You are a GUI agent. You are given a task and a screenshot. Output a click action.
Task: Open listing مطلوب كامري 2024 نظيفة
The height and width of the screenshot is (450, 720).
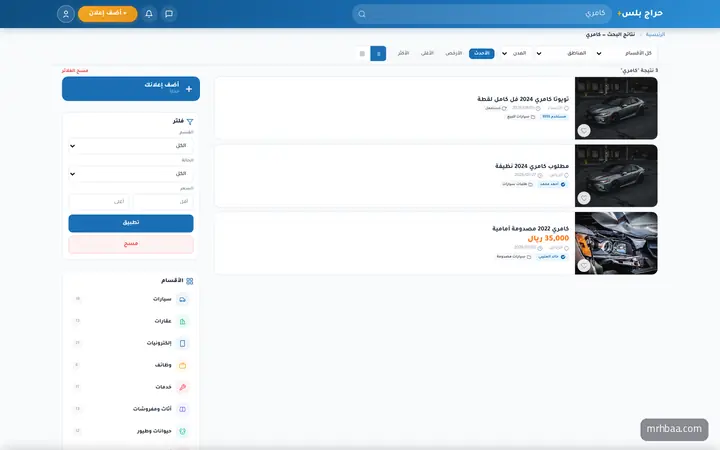[532, 166]
